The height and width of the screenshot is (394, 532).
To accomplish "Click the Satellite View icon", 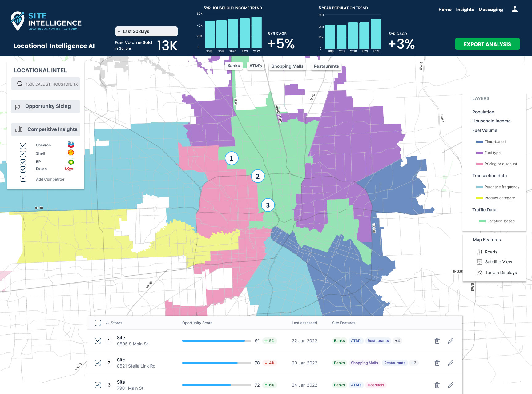I will (x=479, y=262).
